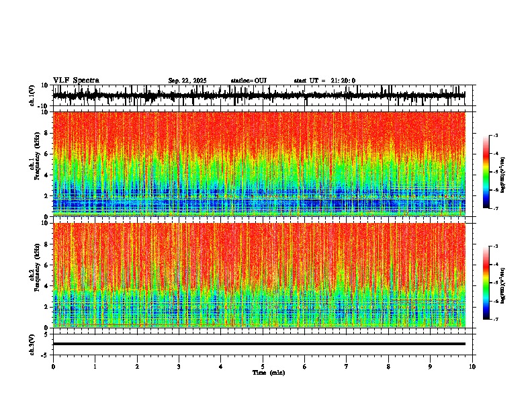Click the 'Time (min)' axis label
Viewport: 532px width, 411px height.
coord(269,373)
